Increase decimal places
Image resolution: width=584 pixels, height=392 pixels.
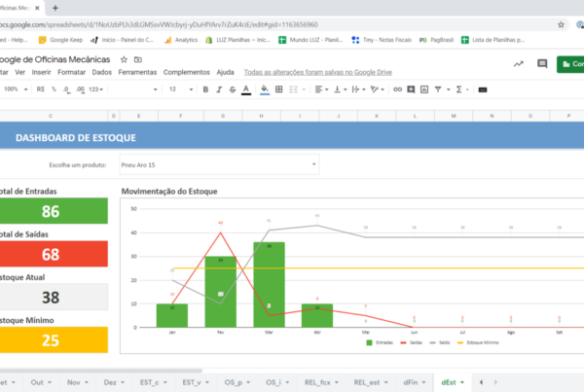pyautogui.click(x=80, y=89)
